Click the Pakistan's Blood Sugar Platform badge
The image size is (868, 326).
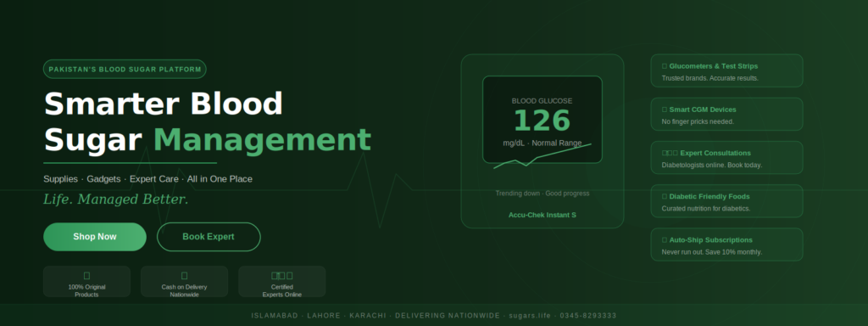point(125,70)
